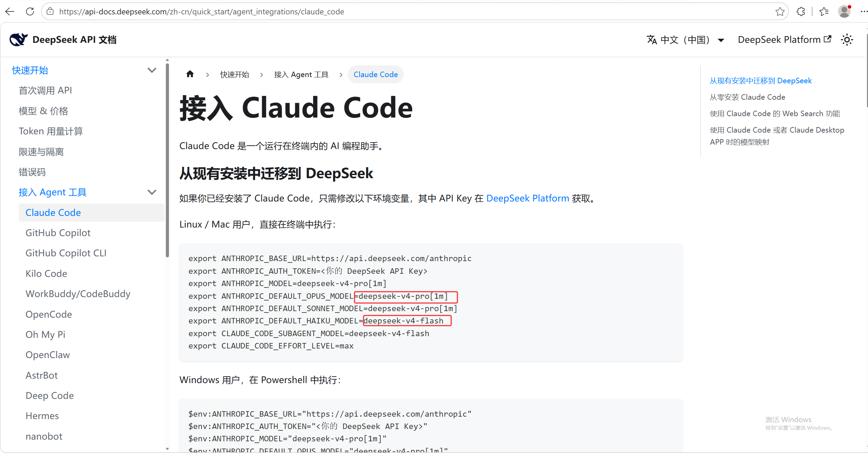Open Hermes sidebar page
The height and width of the screenshot is (454, 868).
[x=42, y=416]
